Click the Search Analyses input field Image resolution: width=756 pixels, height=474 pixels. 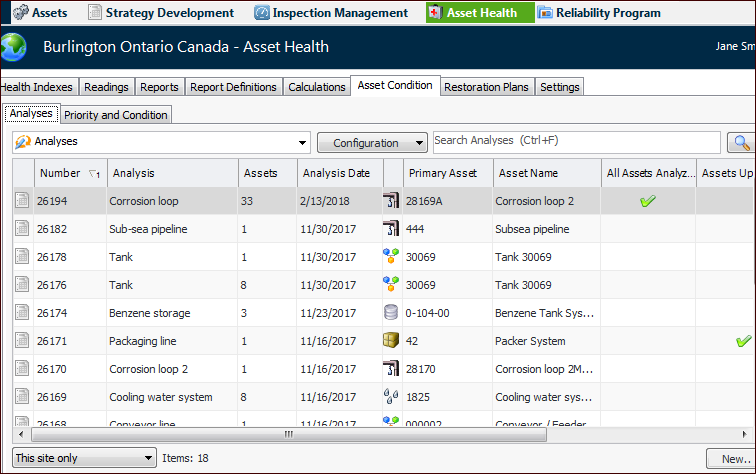click(x=577, y=142)
